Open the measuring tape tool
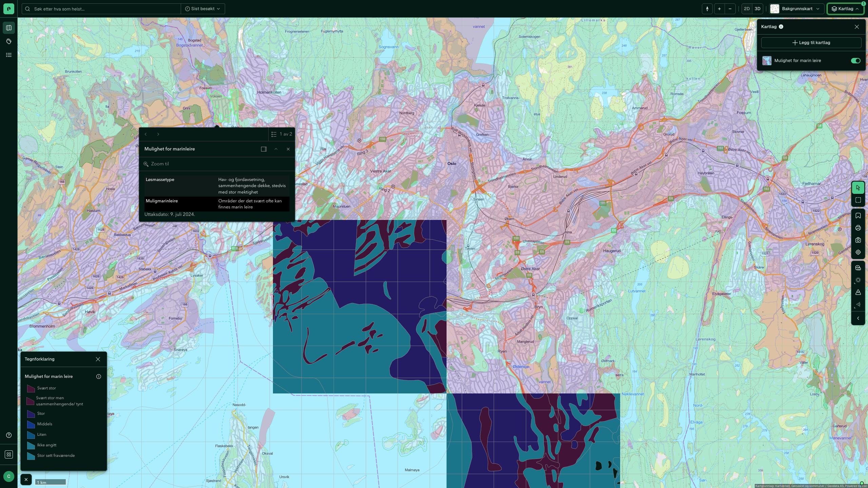The width and height of the screenshot is (868, 488). [858, 268]
